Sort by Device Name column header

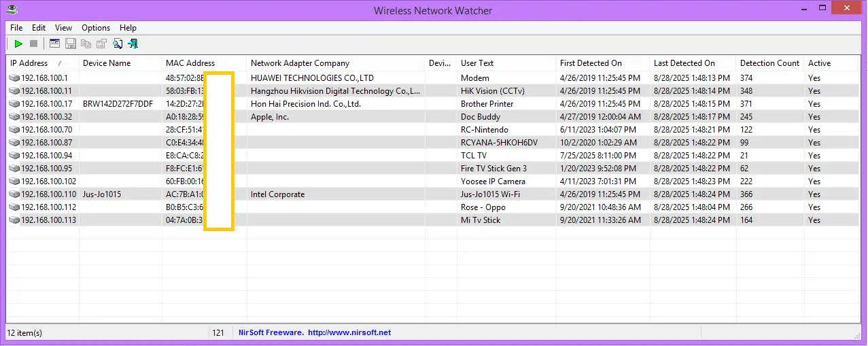pos(120,63)
